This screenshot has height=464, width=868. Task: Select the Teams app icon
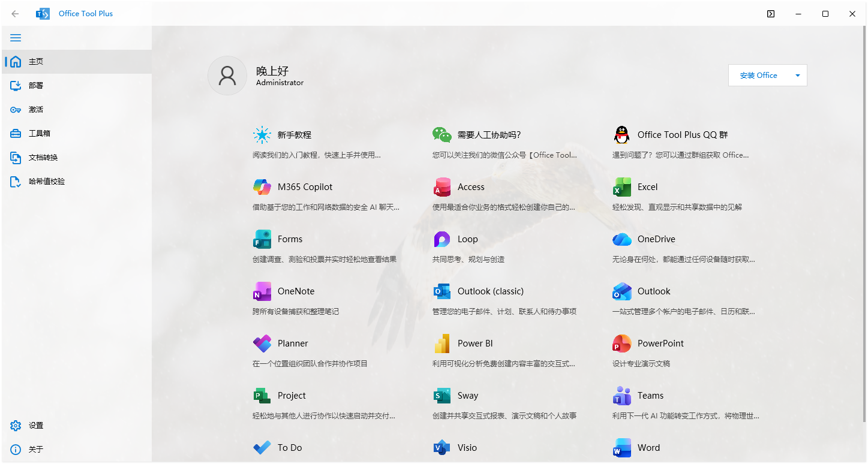point(621,395)
